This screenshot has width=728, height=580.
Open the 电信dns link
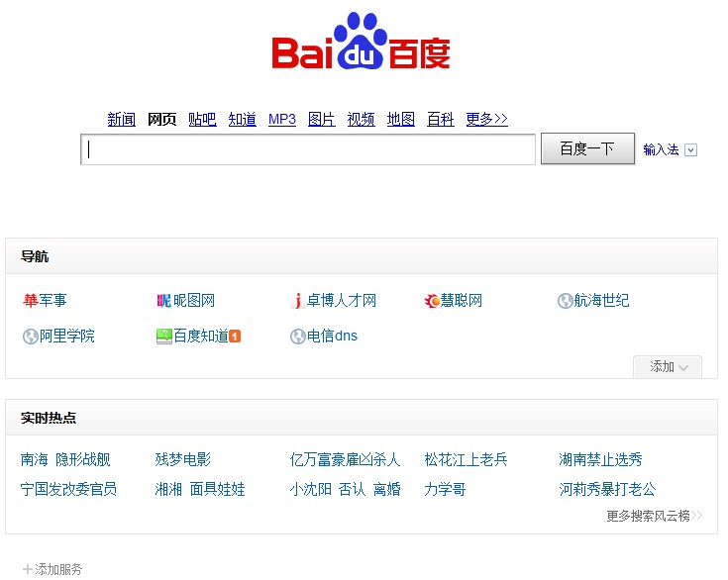click(x=333, y=336)
